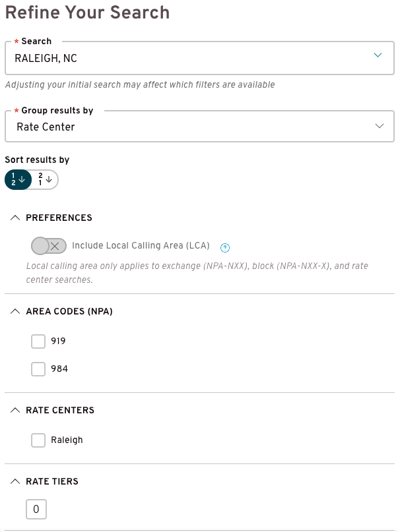Open the Search dropdown showing RALEIGH, NC
The height and width of the screenshot is (532, 398).
point(199,58)
